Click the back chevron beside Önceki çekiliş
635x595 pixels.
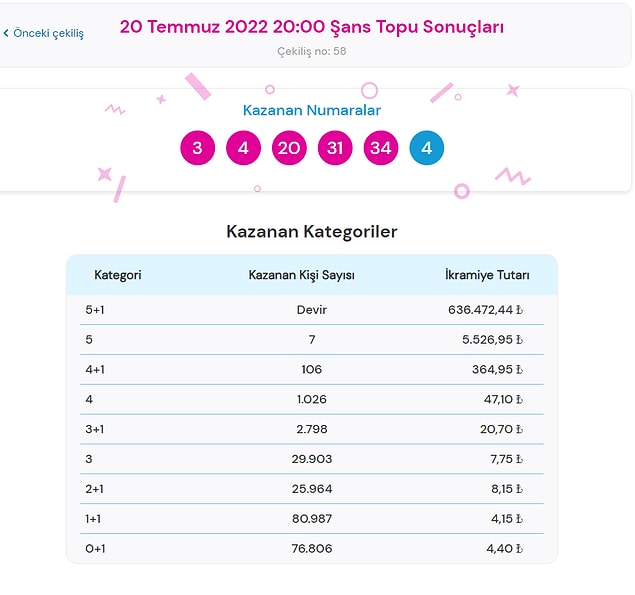pyautogui.click(x=6, y=33)
